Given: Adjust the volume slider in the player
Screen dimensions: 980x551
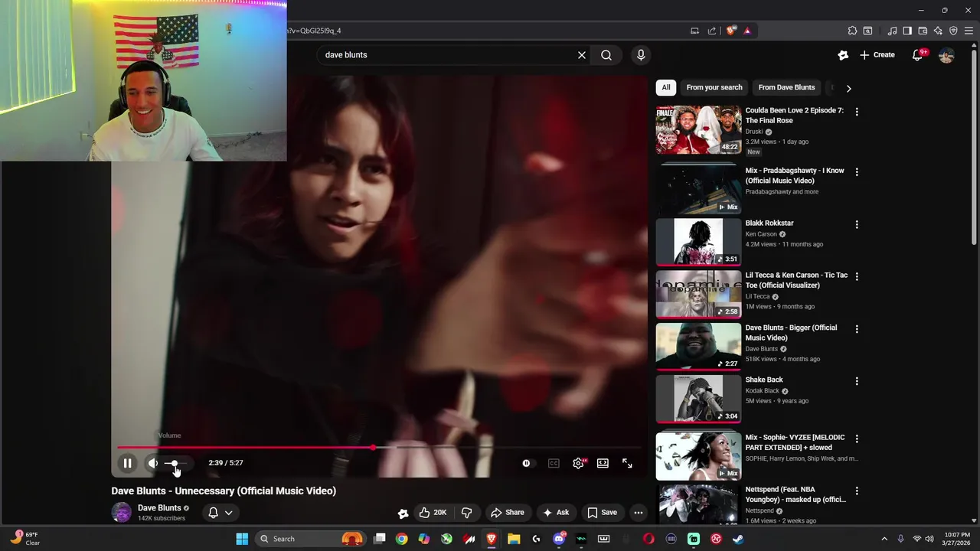Looking at the screenshot, I should point(175,464).
